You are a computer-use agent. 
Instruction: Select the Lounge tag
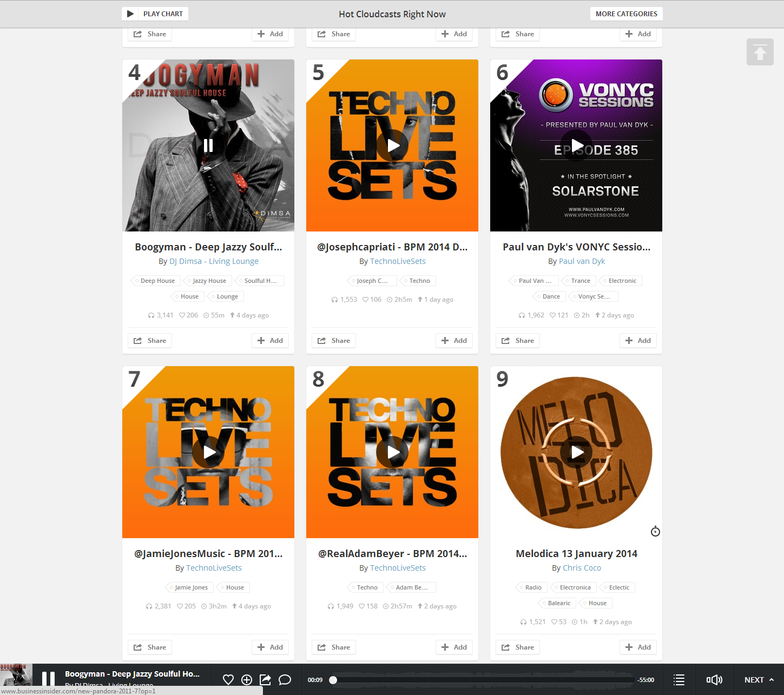(226, 296)
